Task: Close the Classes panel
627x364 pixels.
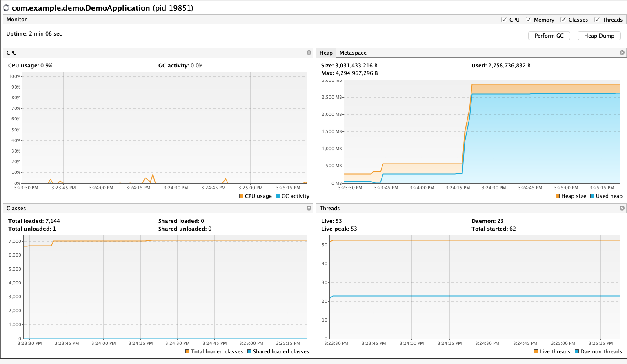Action: 309,208
